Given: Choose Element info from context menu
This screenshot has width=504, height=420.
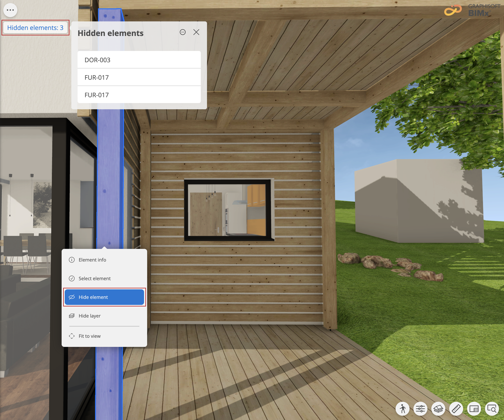Looking at the screenshot, I should 104,260.
